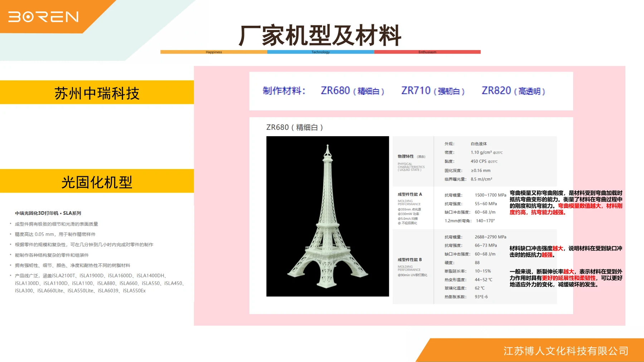Click the 制作材料: label

pyautogui.click(x=284, y=91)
